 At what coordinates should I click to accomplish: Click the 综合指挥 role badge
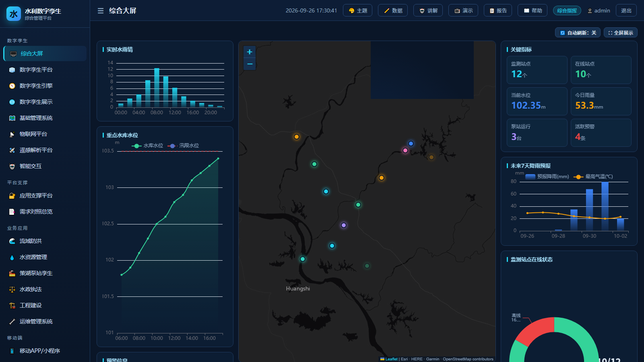[567, 10]
